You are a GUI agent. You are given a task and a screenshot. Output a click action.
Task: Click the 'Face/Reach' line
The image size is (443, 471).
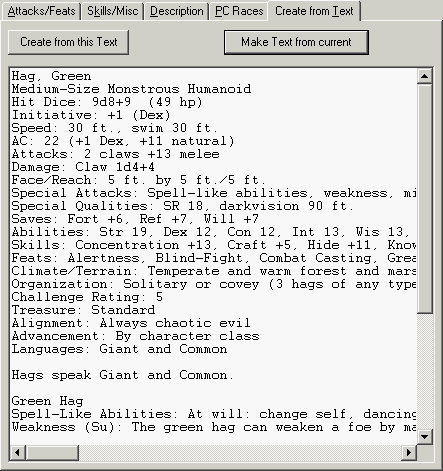(x=139, y=180)
